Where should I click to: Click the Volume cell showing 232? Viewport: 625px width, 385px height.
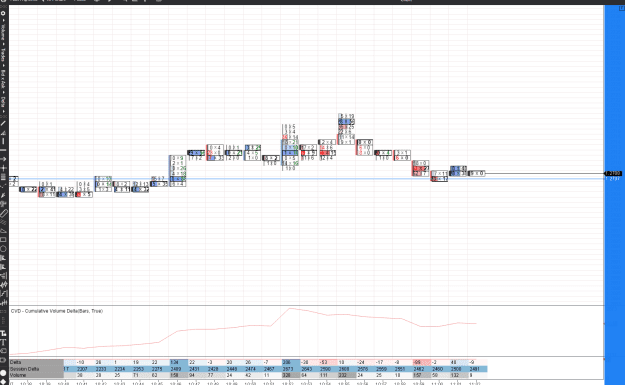click(x=343, y=375)
